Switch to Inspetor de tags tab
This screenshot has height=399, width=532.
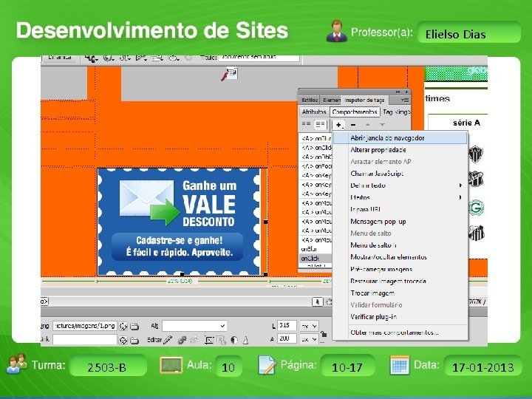click(x=365, y=100)
